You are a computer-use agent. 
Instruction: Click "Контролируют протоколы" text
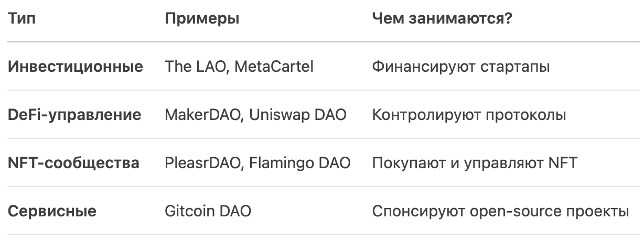[x=469, y=115]
